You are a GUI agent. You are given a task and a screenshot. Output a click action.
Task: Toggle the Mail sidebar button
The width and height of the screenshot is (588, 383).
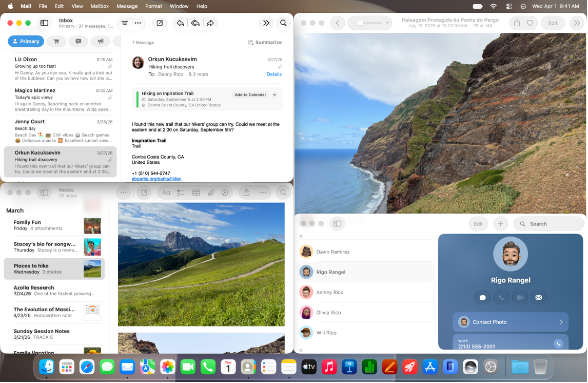(x=44, y=23)
